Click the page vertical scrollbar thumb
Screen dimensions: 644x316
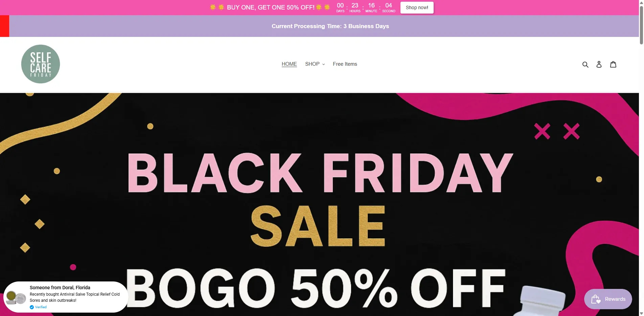[x=641, y=24]
